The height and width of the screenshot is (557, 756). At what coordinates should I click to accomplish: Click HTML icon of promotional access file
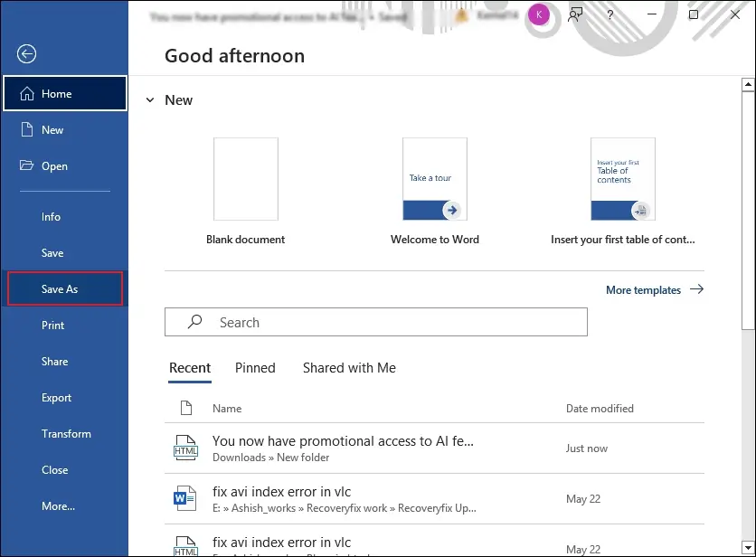(185, 448)
